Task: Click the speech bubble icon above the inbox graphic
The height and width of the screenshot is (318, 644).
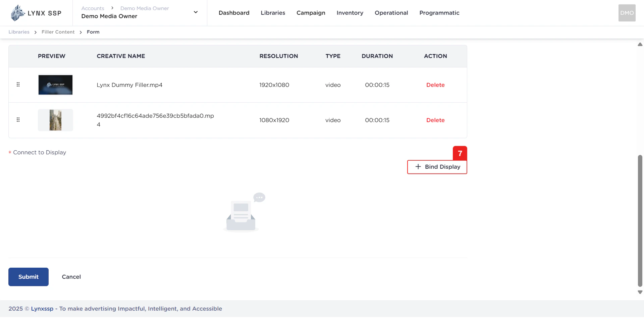Action: 259,197
